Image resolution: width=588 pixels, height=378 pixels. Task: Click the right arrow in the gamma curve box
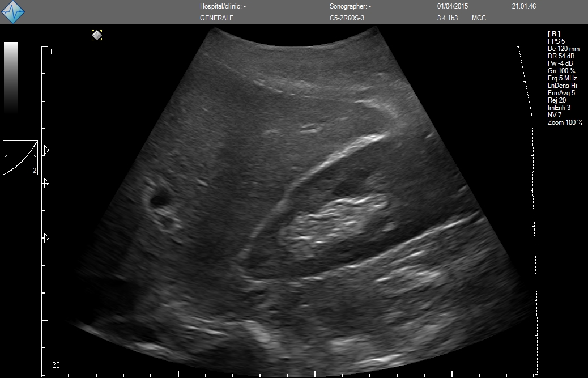tap(35, 157)
